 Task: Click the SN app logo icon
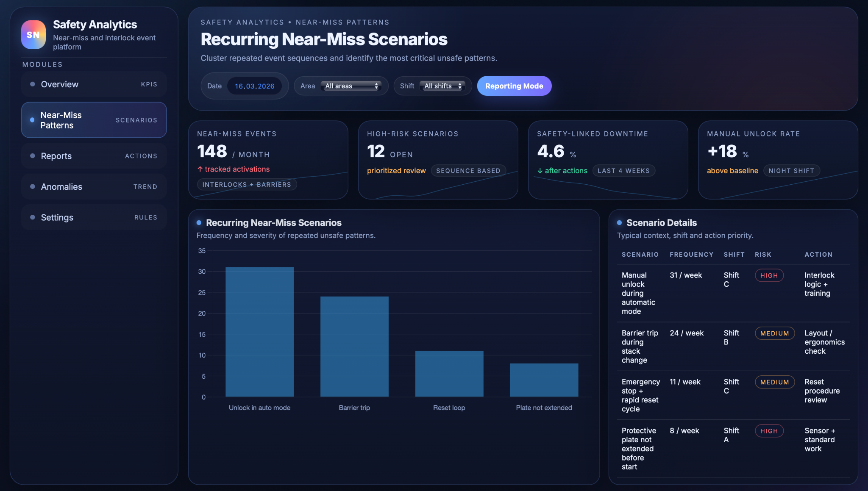[x=33, y=35]
